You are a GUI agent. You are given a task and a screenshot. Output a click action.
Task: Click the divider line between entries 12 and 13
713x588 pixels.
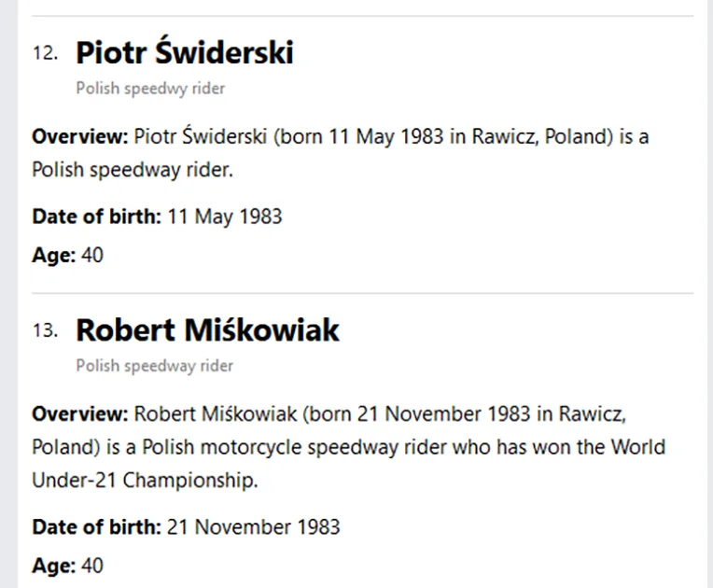[362, 293]
